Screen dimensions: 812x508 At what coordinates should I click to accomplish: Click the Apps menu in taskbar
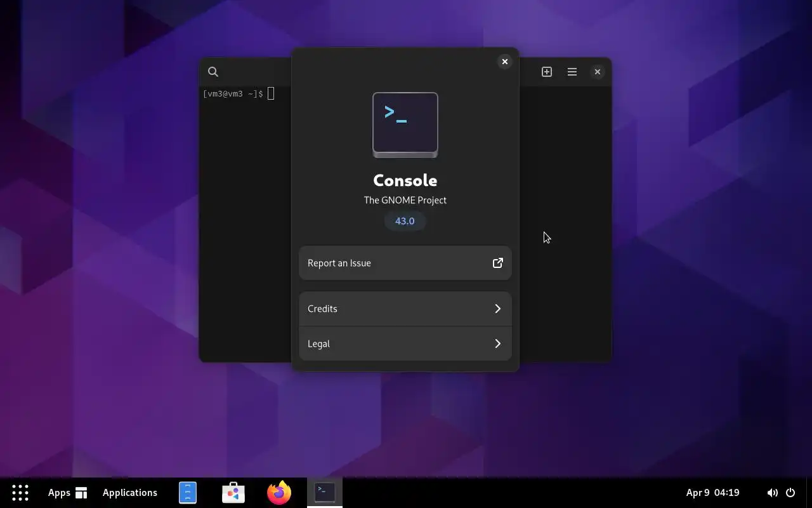coord(67,493)
